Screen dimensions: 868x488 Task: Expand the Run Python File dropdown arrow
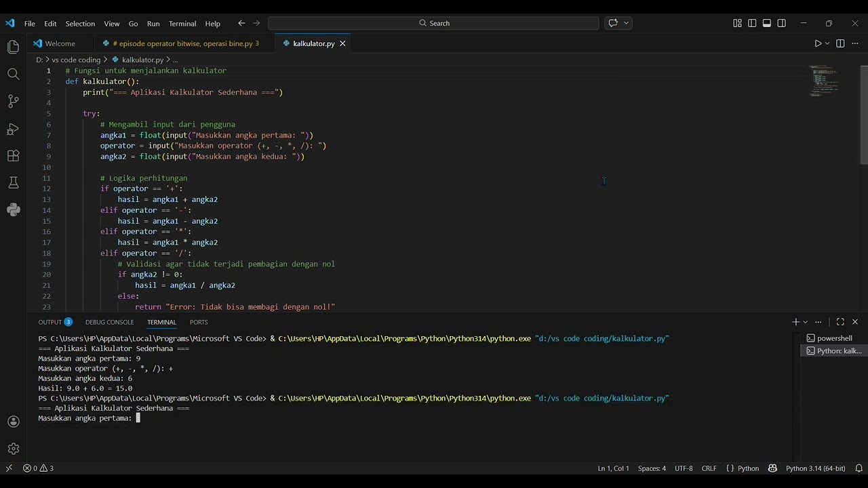(x=827, y=43)
